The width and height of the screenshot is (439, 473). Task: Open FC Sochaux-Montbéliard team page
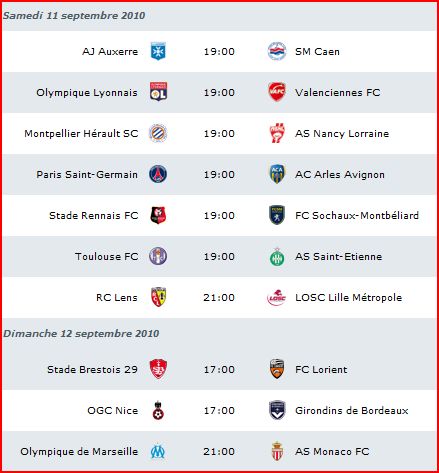click(x=357, y=215)
